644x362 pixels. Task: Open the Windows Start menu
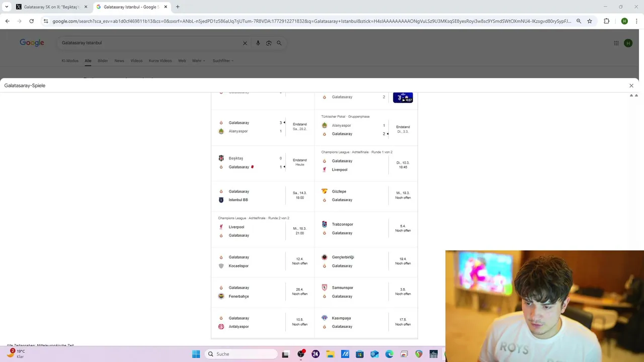point(196,354)
